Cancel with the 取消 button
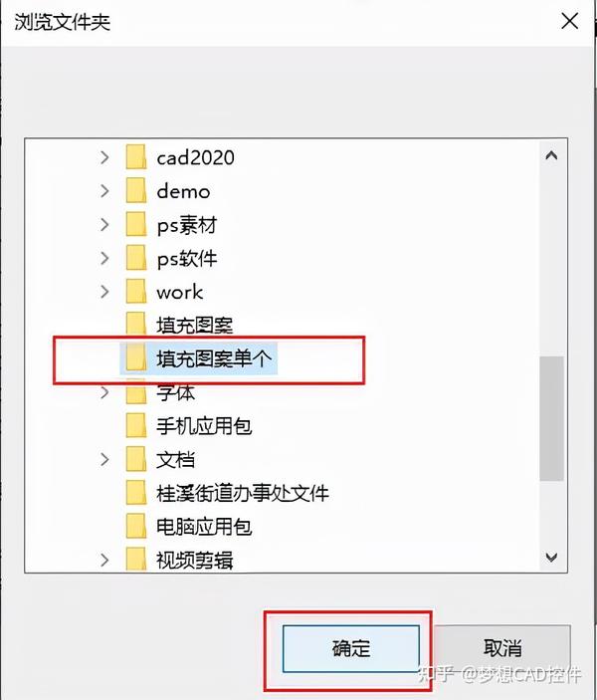Viewport: 597px width, 700px height. tap(502, 648)
